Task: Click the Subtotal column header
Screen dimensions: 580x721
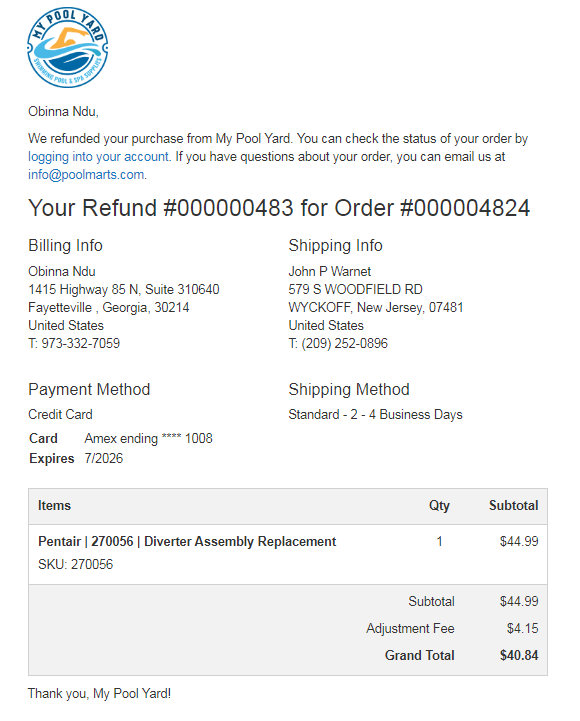Action: [513, 506]
